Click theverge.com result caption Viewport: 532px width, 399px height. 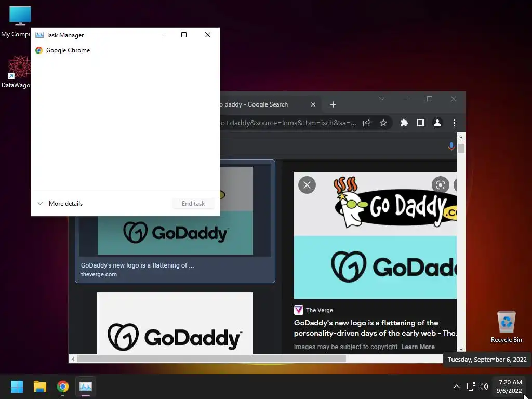coord(137,270)
